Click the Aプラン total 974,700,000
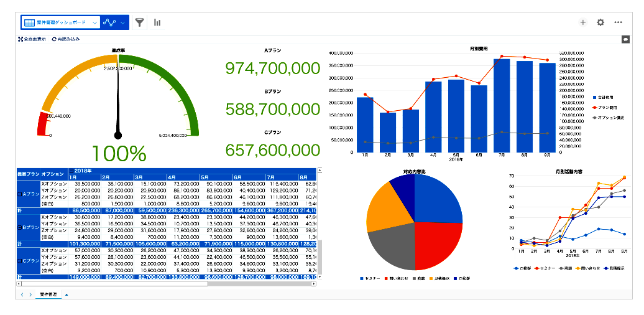 [273, 68]
